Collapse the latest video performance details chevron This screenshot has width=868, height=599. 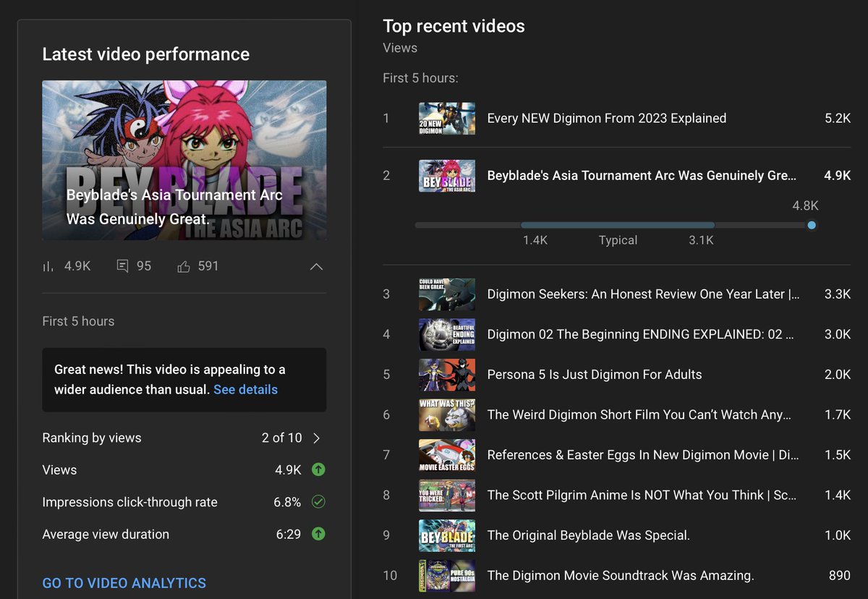(316, 266)
